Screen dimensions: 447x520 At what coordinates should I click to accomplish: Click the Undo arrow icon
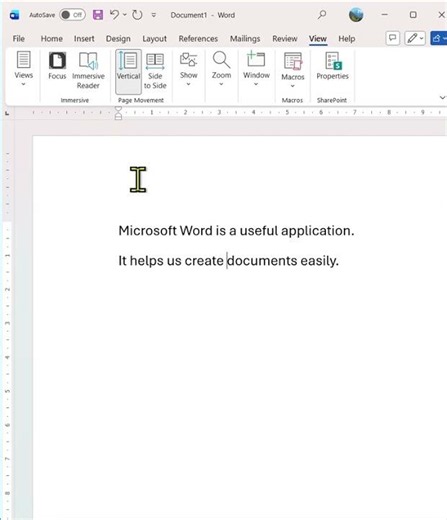pyautogui.click(x=114, y=15)
